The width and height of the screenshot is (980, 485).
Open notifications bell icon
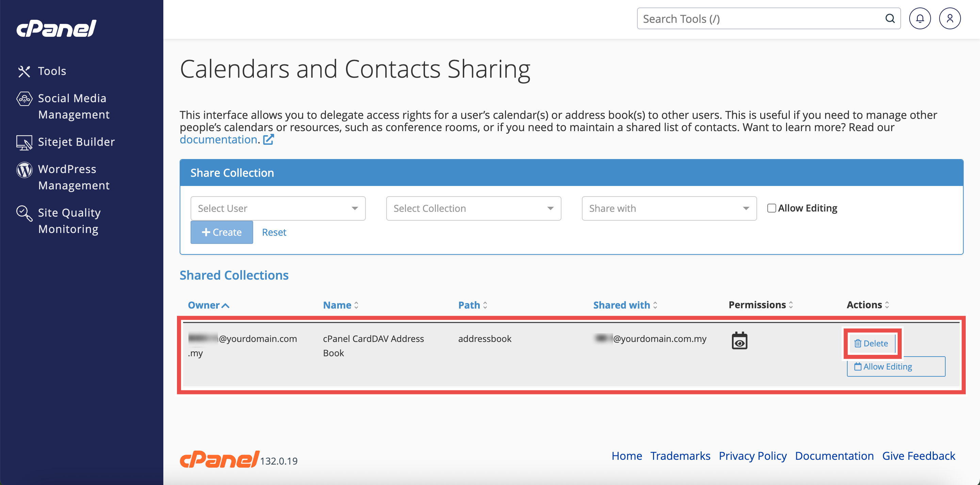[x=919, y=19]
